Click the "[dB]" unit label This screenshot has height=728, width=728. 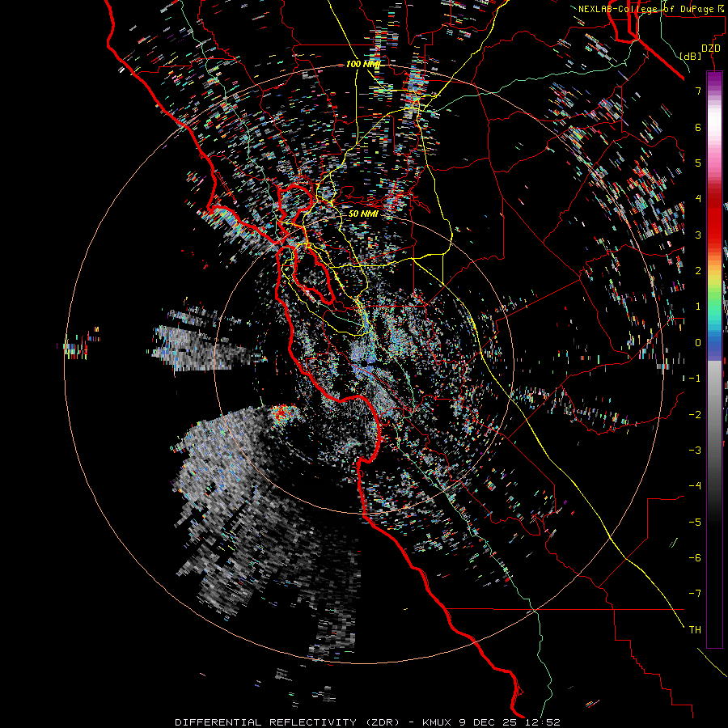coord(691,56)
